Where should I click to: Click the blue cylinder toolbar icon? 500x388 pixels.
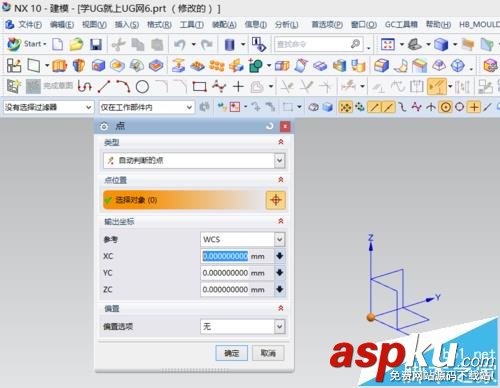point(230,44)
